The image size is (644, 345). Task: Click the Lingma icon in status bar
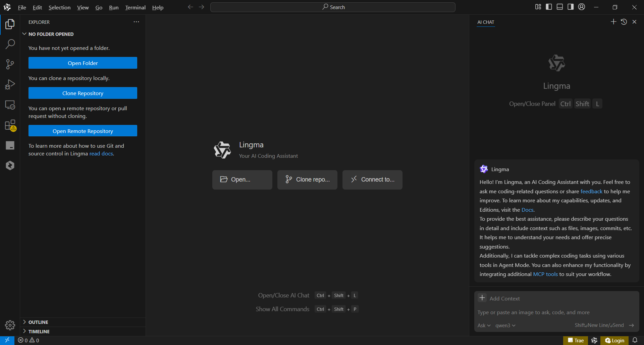pos(594,340)
